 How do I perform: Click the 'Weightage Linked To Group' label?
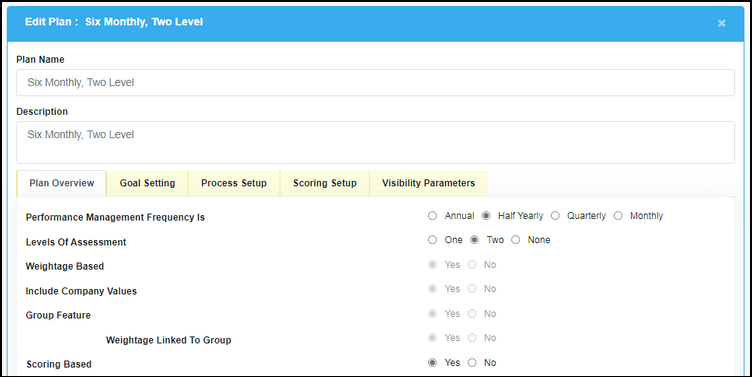(168, 340)
